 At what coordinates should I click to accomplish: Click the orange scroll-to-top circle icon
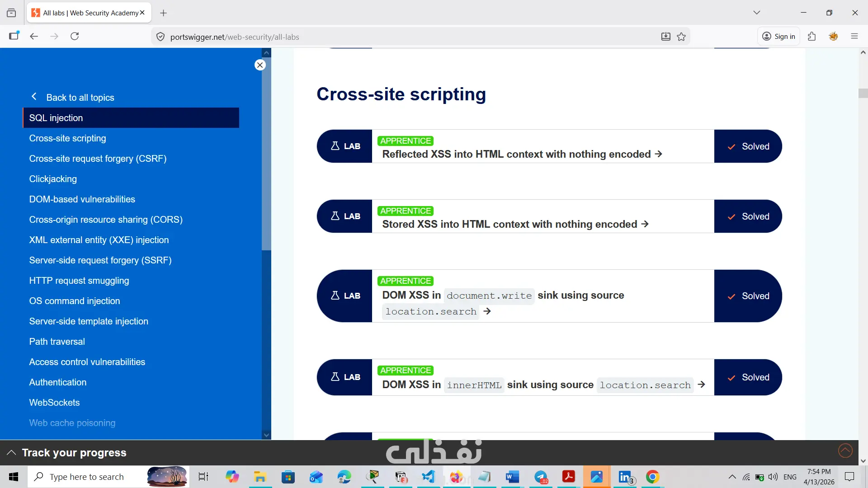click(x=845, y=450)
